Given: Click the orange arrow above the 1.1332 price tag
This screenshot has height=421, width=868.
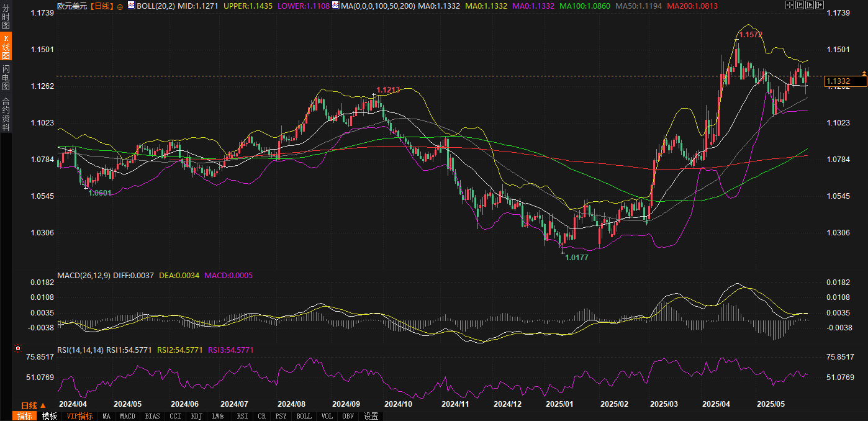Looking at the screenshot, I should 863,74.
